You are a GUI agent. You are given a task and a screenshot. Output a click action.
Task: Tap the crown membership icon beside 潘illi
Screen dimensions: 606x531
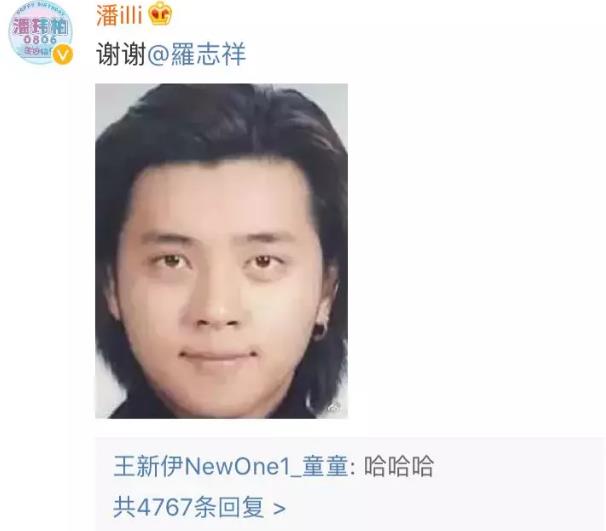click(160, 13)
